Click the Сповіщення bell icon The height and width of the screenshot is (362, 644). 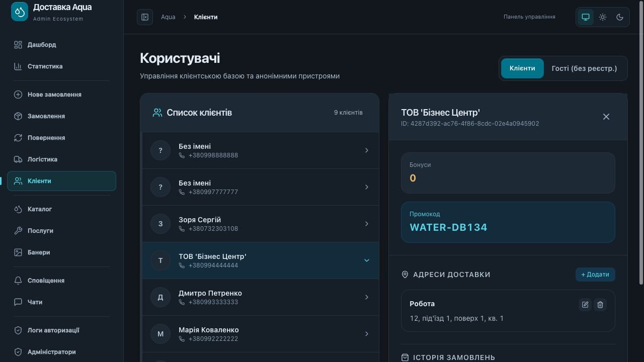point(18,281)
